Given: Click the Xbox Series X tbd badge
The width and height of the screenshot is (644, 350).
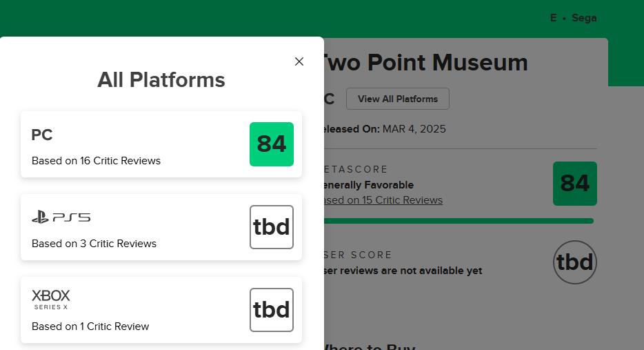Looking at the screenshot, I should (x=271, y=310).
